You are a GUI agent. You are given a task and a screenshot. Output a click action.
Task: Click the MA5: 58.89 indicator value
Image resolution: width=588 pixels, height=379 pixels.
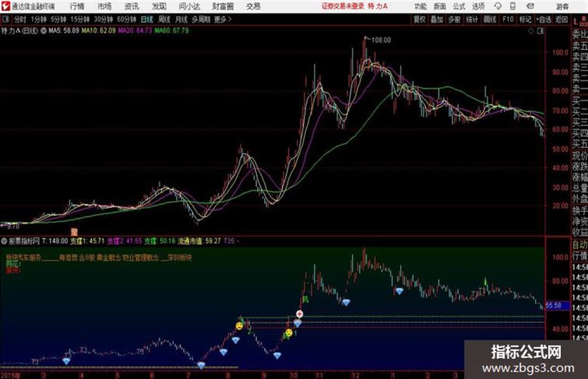click(63, 30)
